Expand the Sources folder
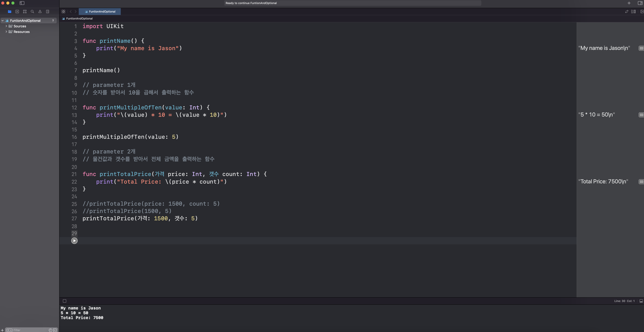Image resolution: width=644 pixels, height=332 pixels. point(6,26)
